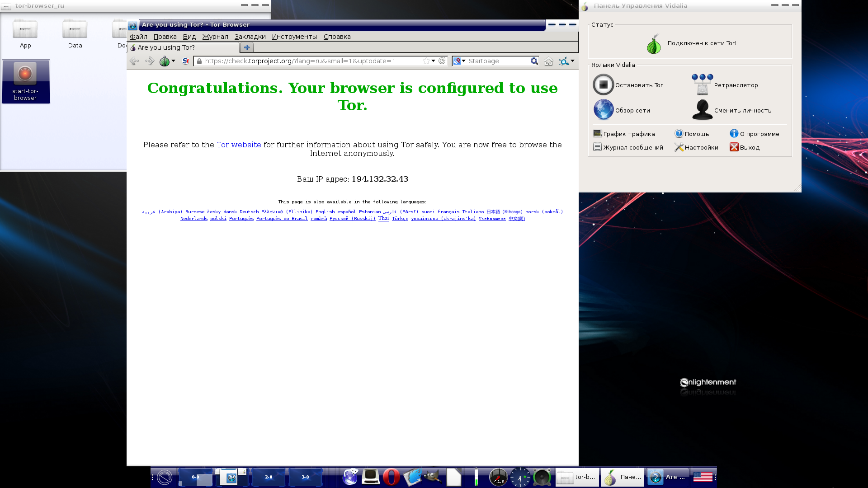Follow the 'Tor website' link

pyautogui.click(x=239, y=145)
